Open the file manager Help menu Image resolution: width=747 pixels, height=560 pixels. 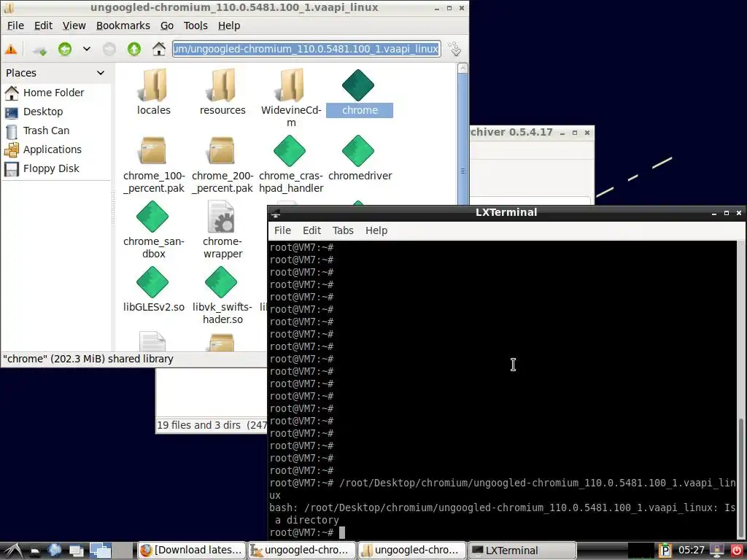(x=229, y=26)
